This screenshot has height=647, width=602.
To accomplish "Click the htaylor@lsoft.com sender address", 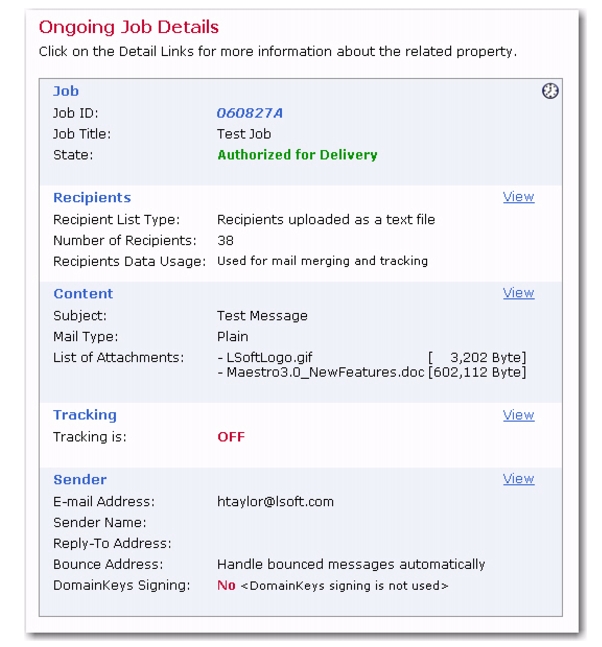I will pyautogui.click(x=275, y=502).
